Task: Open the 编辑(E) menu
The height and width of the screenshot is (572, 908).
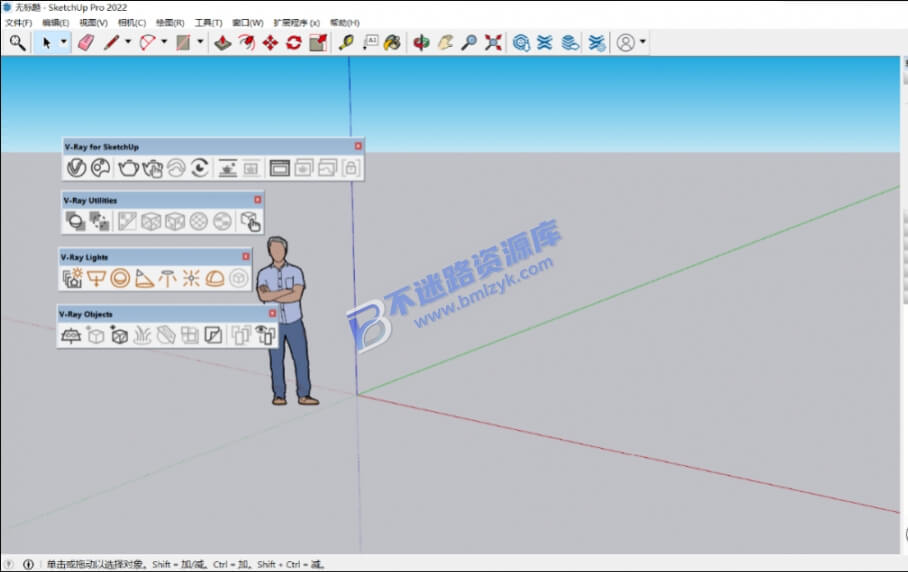Action: tap(56, 23)
